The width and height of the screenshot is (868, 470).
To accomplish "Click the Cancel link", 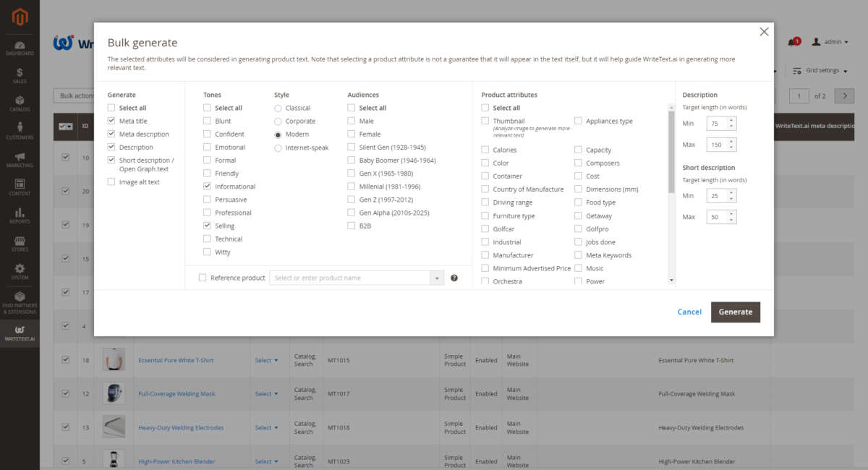I will click(x=689, y=312).
